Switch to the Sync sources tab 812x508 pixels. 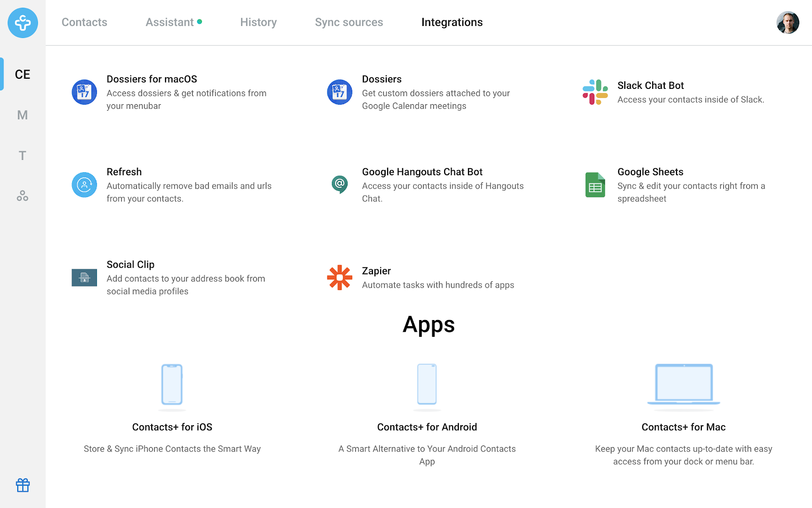tap(349, 22)
